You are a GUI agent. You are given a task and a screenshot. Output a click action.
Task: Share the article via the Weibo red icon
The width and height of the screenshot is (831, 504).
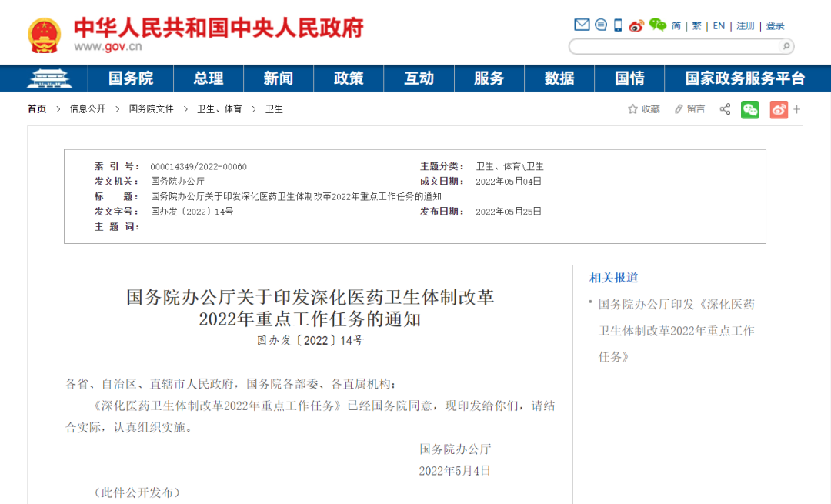click(x=779, y=109)
